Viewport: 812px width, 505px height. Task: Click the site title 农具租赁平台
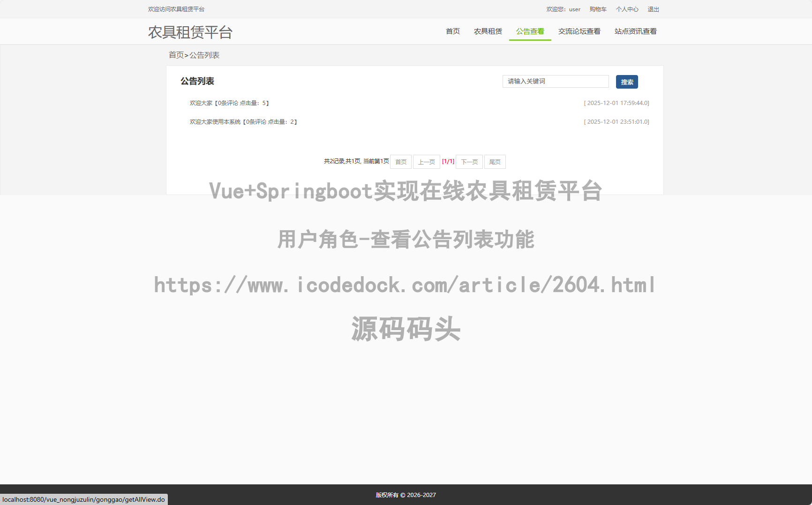click(x=190, y=32)
